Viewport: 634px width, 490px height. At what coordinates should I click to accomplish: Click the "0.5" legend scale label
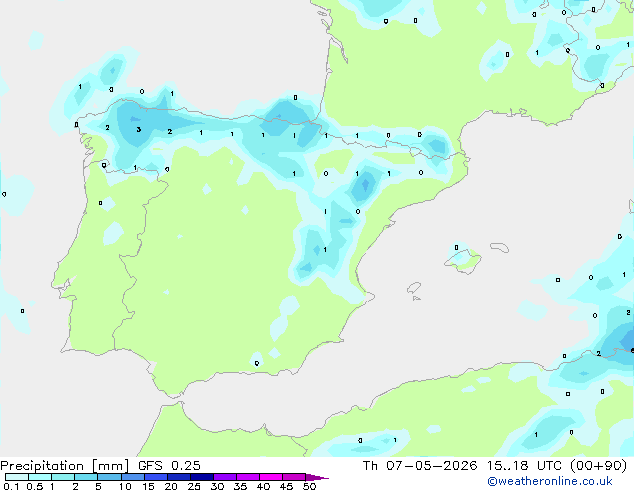34,486
